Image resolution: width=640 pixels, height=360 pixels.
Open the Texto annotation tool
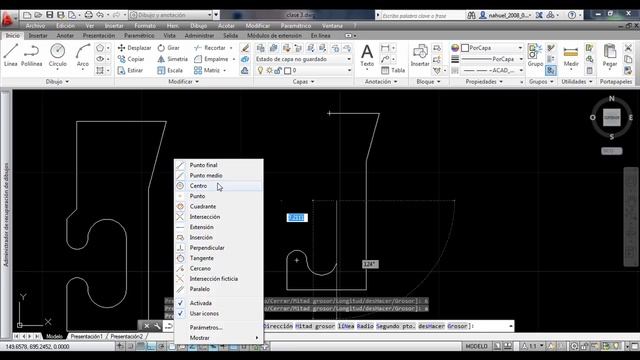pyautogui.click(x=367, y=56)
